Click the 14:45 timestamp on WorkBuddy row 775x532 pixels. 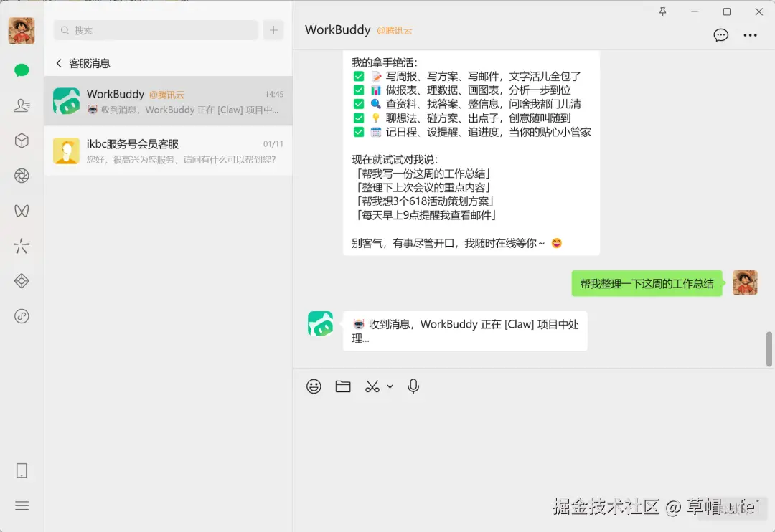tap(274, 94)
